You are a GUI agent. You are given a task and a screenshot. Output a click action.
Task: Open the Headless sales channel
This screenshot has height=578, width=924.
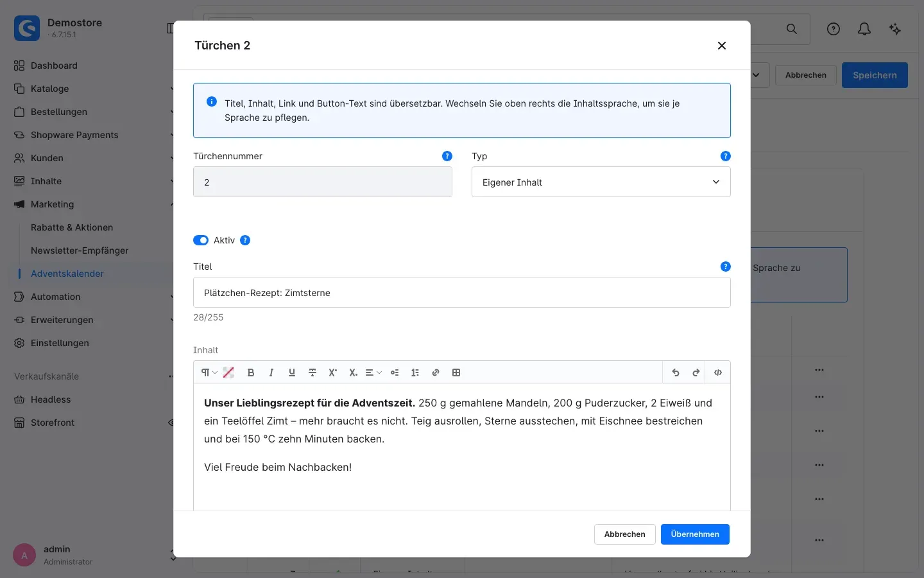[x=51, y=399]
